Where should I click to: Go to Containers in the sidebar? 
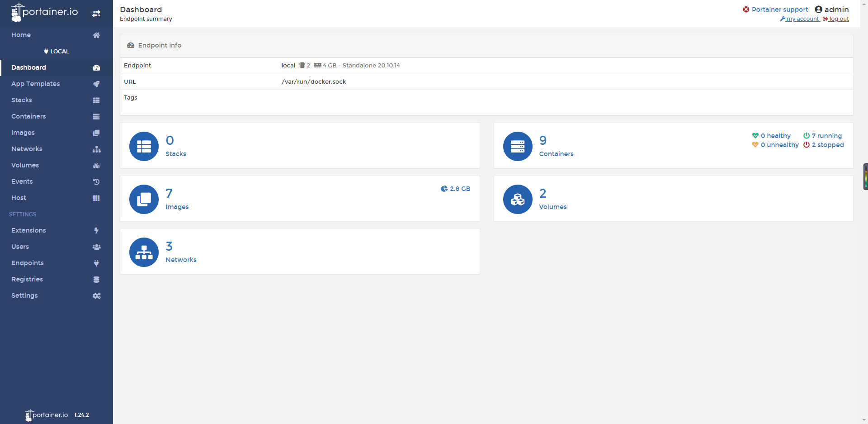tap(57, 116)
